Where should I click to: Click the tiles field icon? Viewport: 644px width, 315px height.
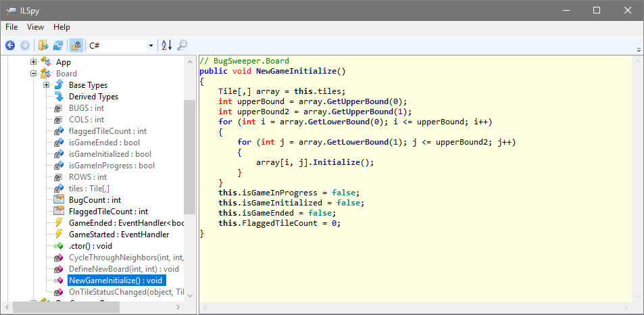59,189
